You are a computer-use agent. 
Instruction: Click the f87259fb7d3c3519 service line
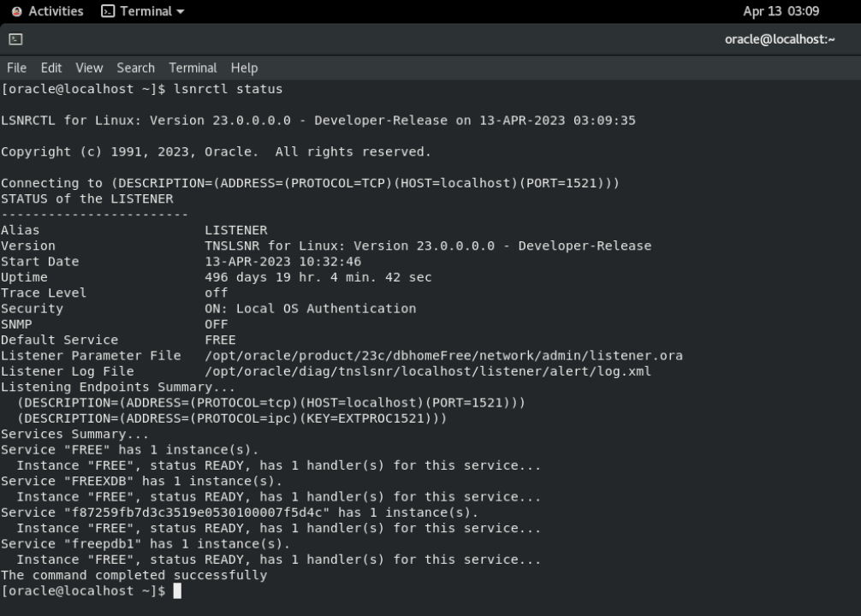pyautogui.click(x=240, y=512)
